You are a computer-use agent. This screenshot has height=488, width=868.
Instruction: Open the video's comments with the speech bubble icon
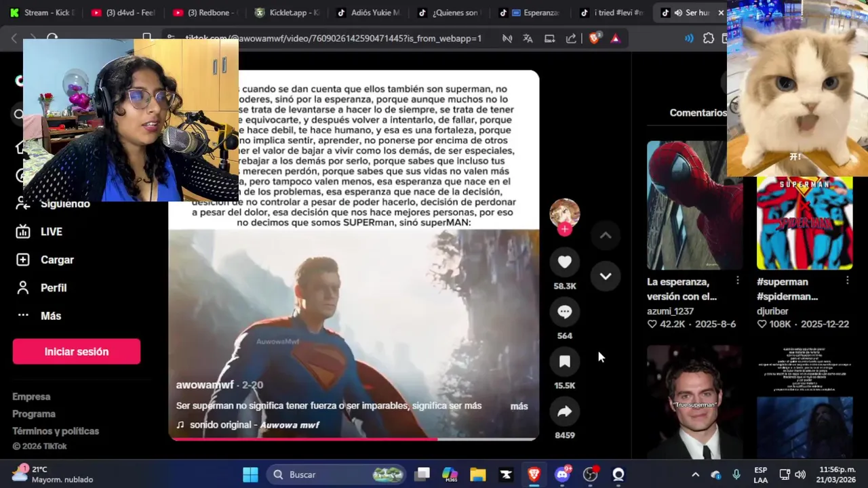[564, 312]
